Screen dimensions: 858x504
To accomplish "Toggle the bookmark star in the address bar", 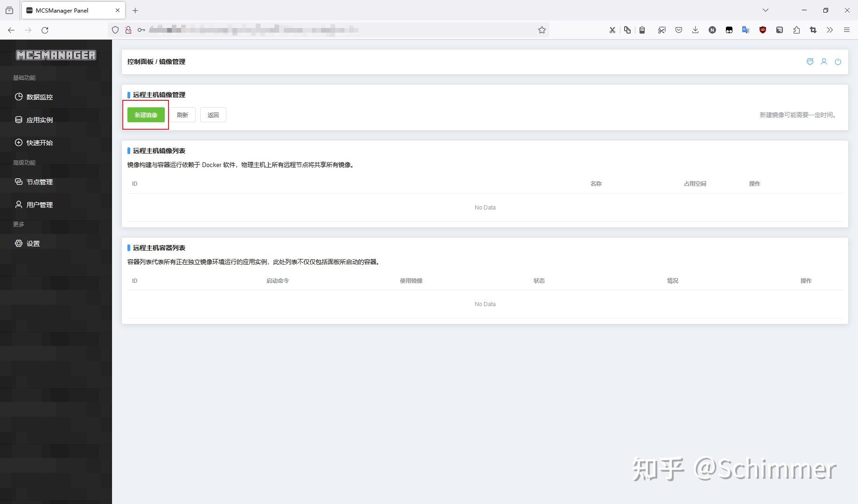I will [x=542, y=30].
